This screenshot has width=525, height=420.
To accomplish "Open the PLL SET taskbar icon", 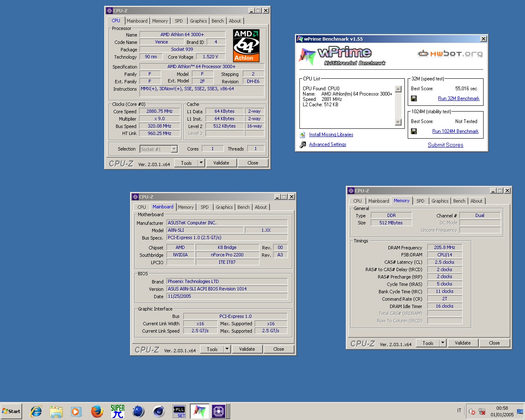I will click(179, 411).
